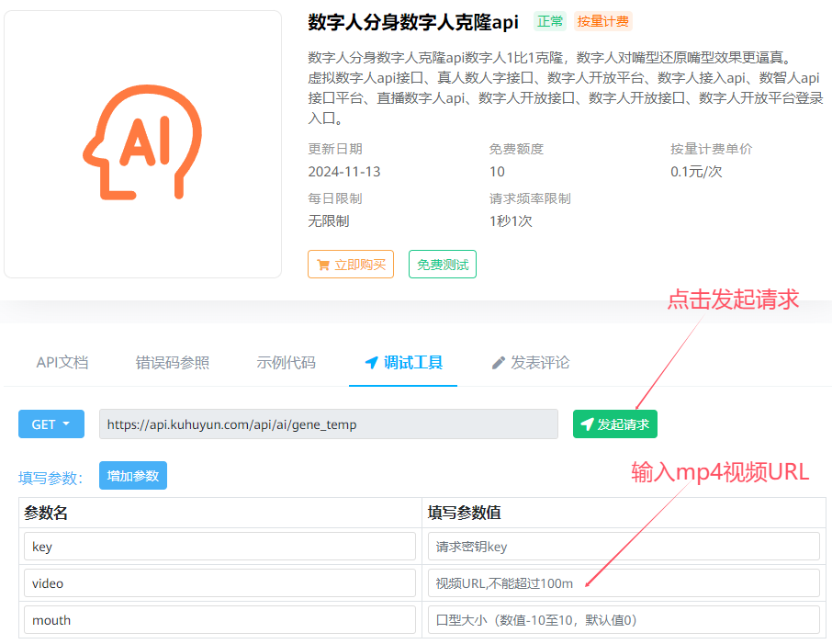Screen dimensions: 832x644
Task: Click the pencil icon beside 发表评论
Action: 499,363
